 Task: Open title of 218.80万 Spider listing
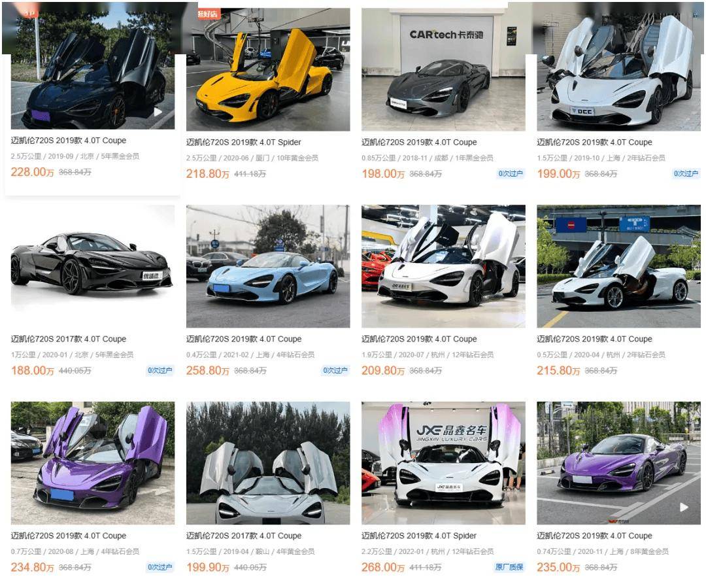tap(244, 143)
